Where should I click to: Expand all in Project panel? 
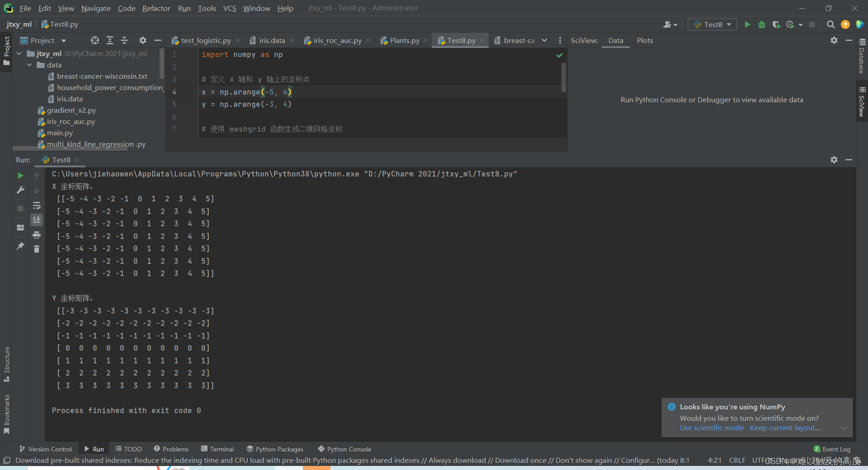click(110, 40)
